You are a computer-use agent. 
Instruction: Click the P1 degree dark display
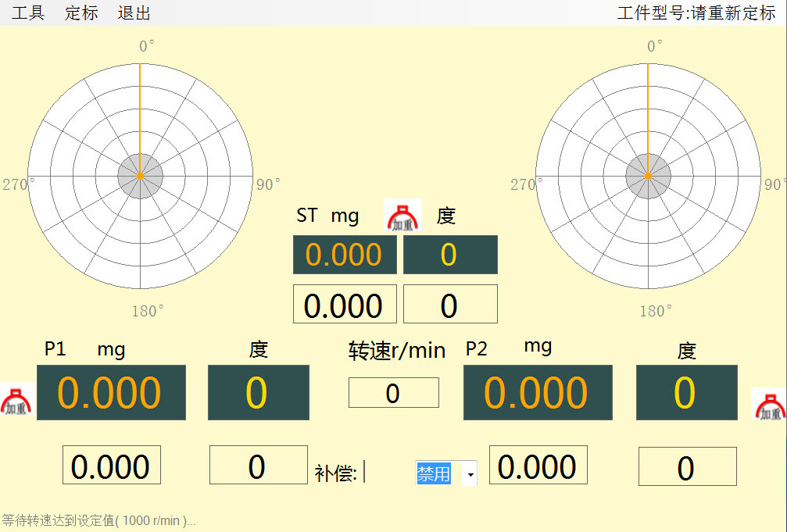[x=258, y=392]
